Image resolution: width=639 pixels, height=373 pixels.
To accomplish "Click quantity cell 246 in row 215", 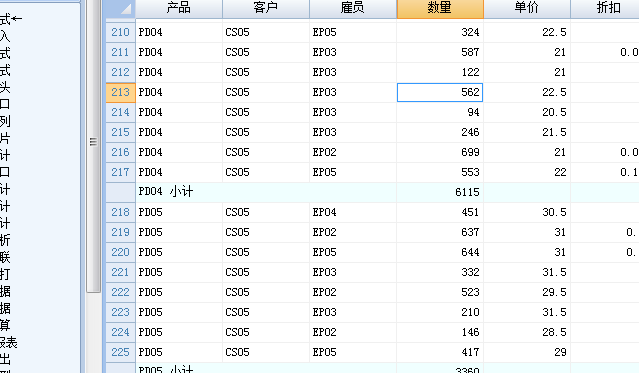I will 440,132.
